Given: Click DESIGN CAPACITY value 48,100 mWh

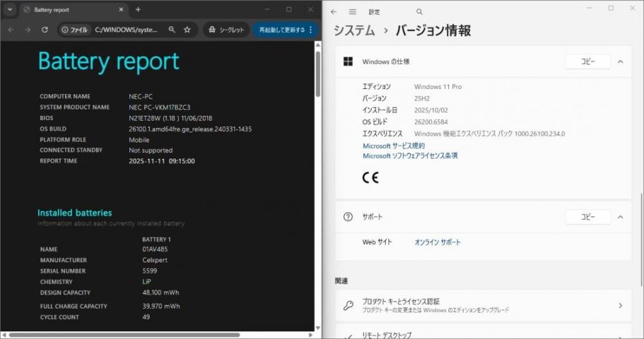Looking at the screenshot, I should pyautogui.click(x=160, y=293).
